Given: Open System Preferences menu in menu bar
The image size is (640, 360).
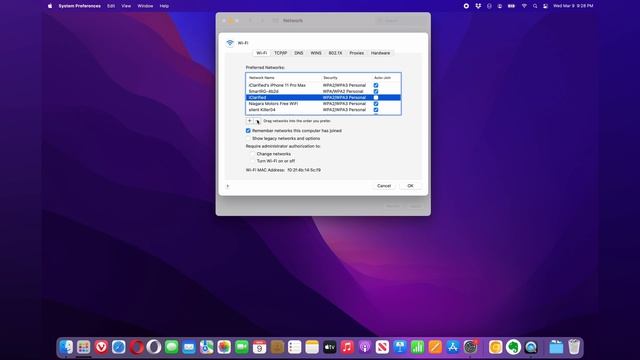Looking at the screenshot, I should coord(80,6).
